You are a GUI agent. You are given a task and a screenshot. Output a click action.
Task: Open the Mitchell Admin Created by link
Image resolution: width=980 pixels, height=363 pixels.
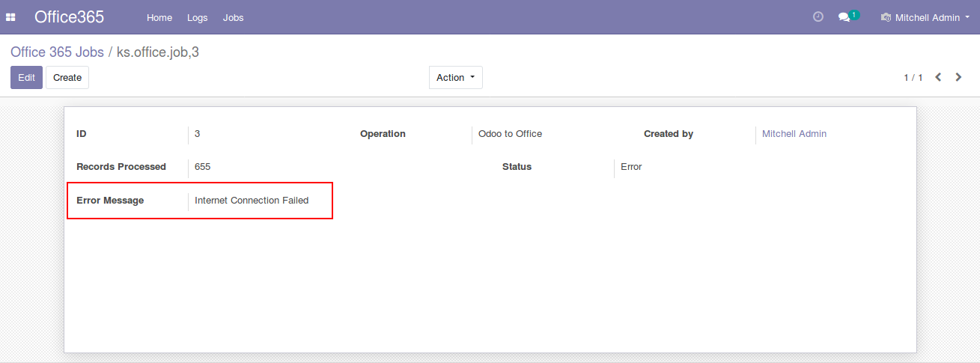(794, 134)
